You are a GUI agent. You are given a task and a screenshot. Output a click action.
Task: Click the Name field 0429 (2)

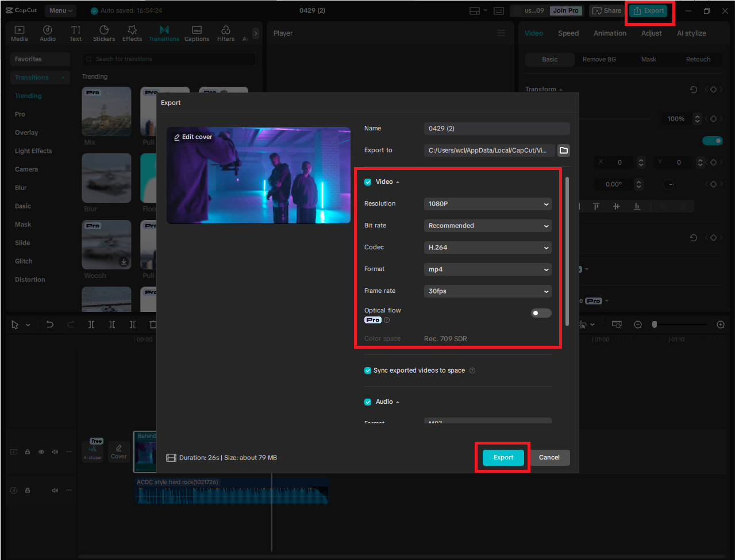point(497,129)
